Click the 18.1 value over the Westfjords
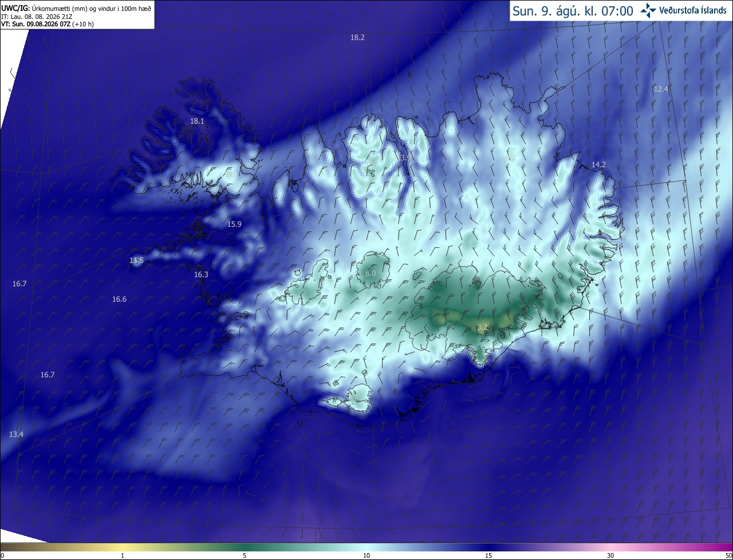Viewport: 733px width, 560px height. click(x=197, y=121)
